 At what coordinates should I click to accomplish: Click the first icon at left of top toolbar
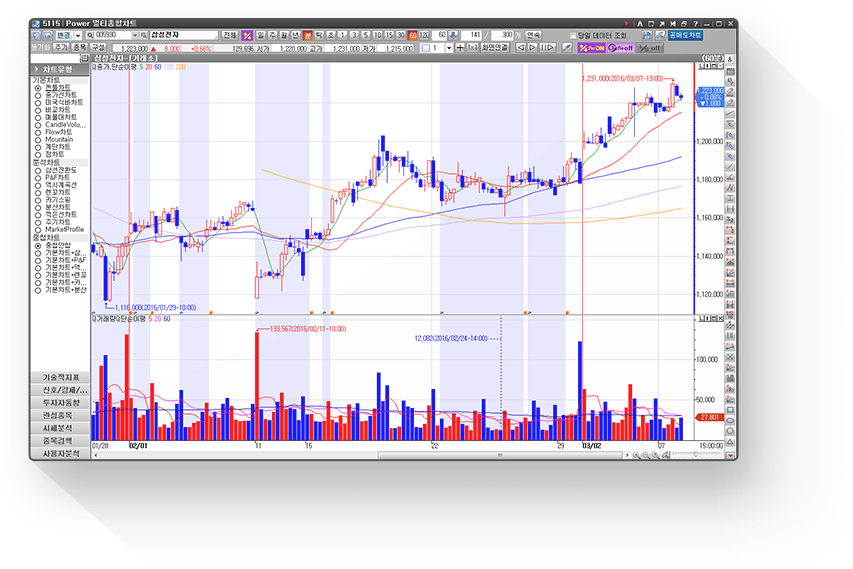[x=36, y=35]
